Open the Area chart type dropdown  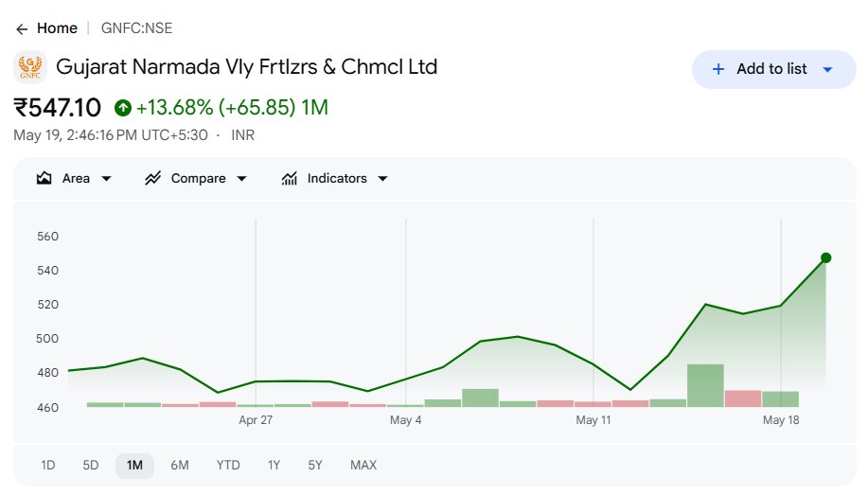tap(74, 178)
